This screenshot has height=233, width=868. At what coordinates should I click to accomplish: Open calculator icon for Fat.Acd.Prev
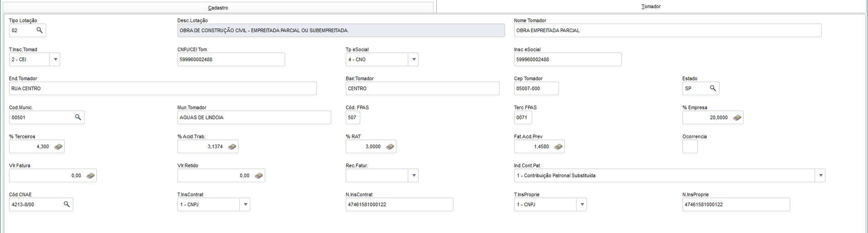[x=558, y=146]
